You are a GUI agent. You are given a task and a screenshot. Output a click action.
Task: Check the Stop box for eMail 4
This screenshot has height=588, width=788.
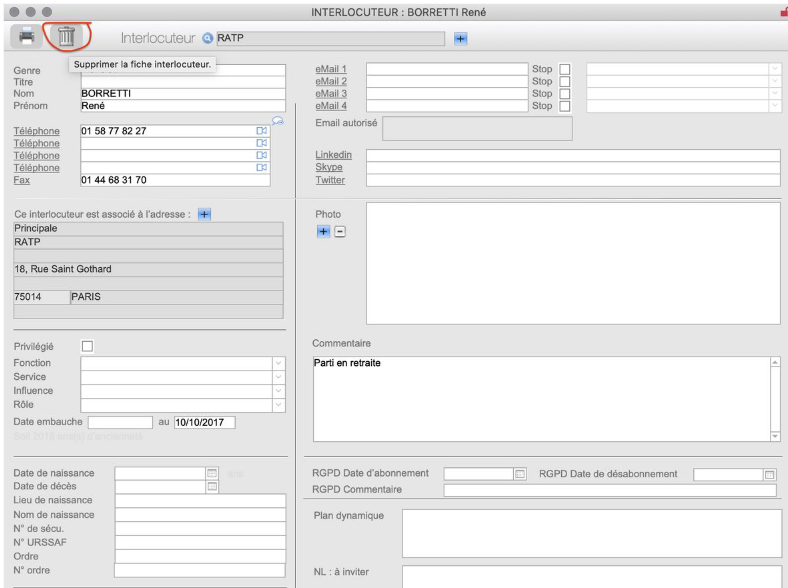coord(565,106)
